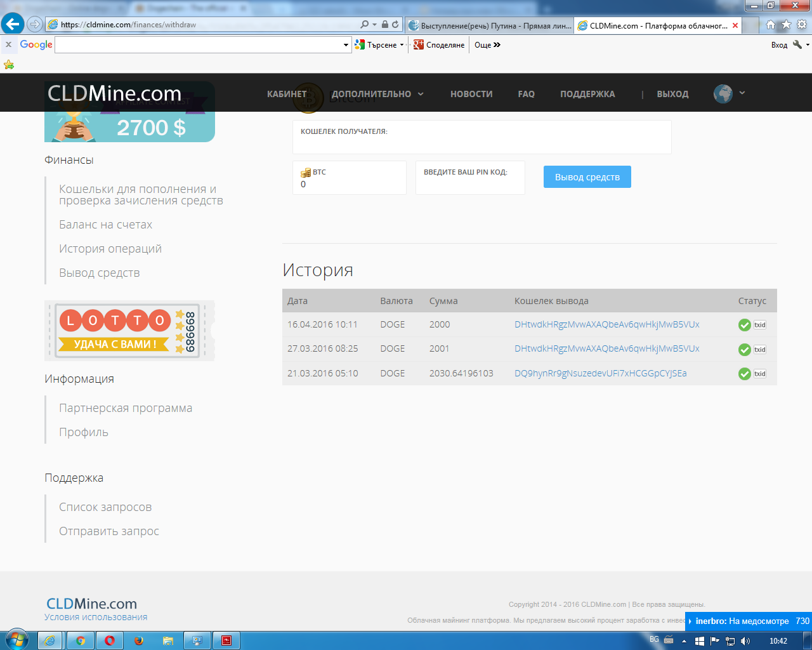812x650 pixels.
Task: Click the browser Back arrow button
Action: point(12,24)
